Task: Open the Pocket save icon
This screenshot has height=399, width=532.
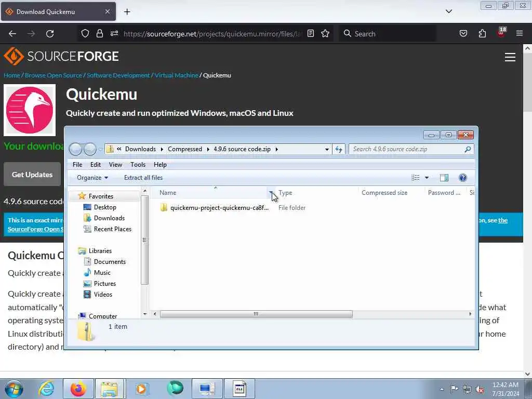Action: click(463, 34)
